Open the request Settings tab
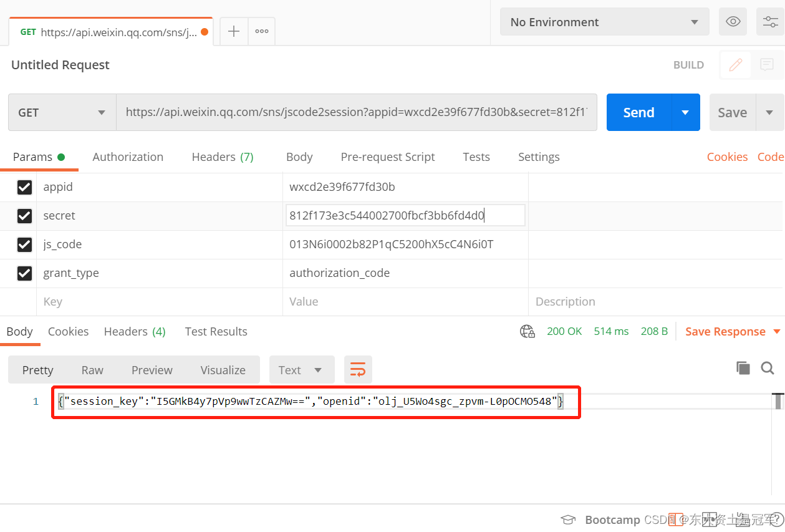Screen dimensions: 785x532 (x=539, y=157)
